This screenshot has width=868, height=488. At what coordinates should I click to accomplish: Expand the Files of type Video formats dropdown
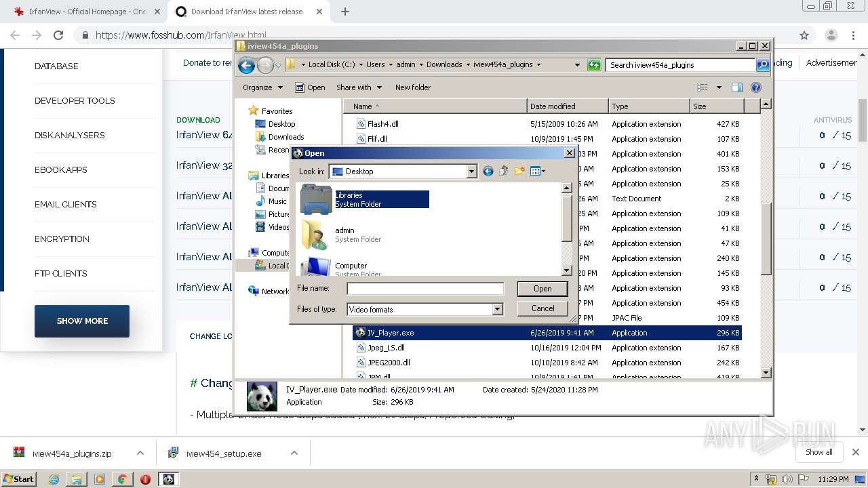[x=497, y=309]
